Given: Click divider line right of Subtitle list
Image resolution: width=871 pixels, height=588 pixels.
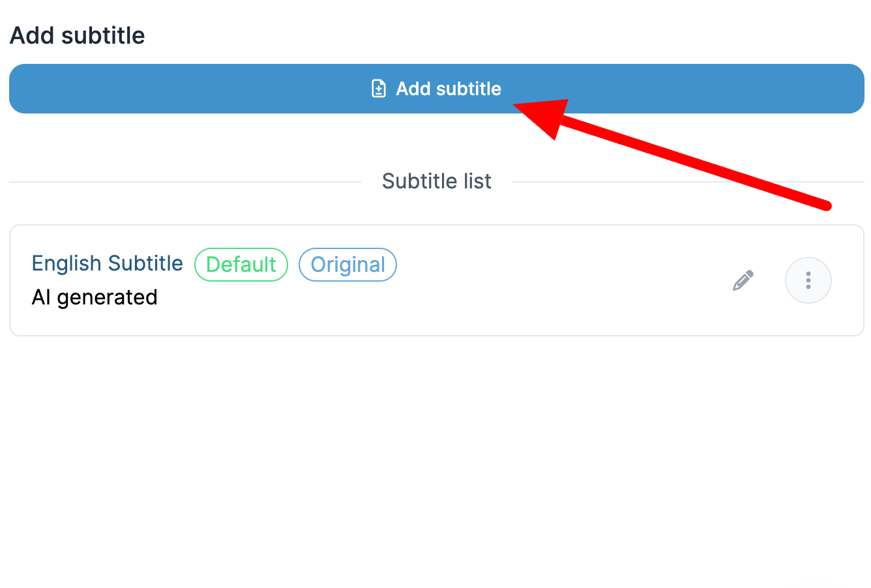Looking at the screenshot, I should click(x=688, y=182).
